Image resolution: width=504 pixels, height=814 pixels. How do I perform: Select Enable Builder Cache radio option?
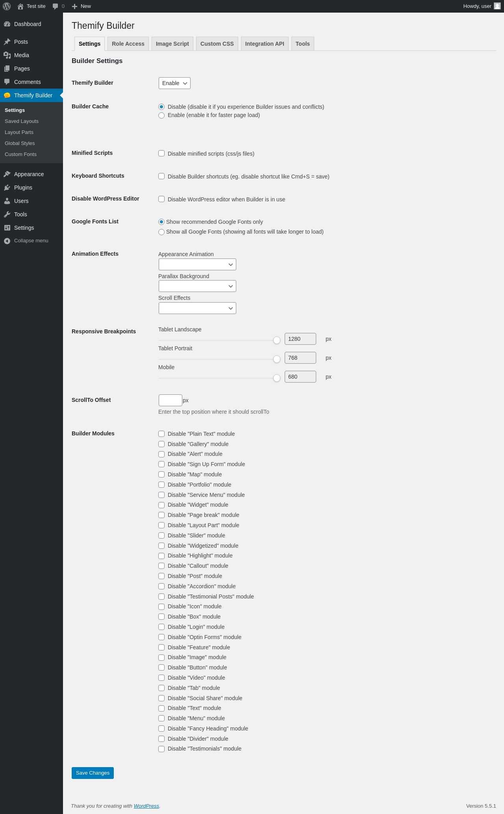tap(161, 115)
